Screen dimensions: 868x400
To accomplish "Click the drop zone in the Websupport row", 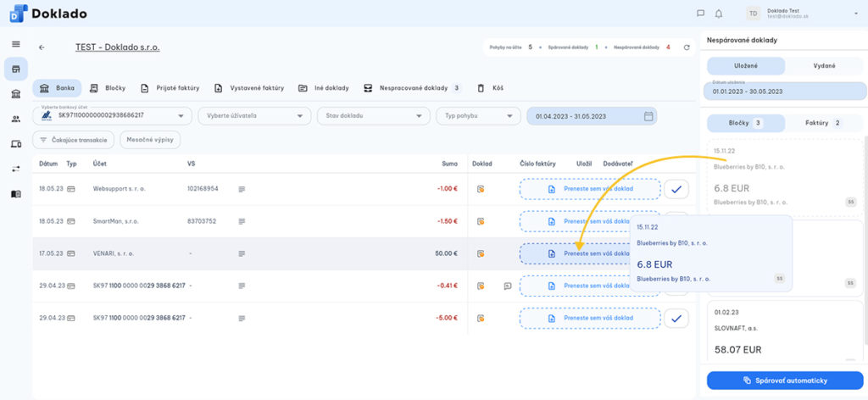I will [590, 189].
